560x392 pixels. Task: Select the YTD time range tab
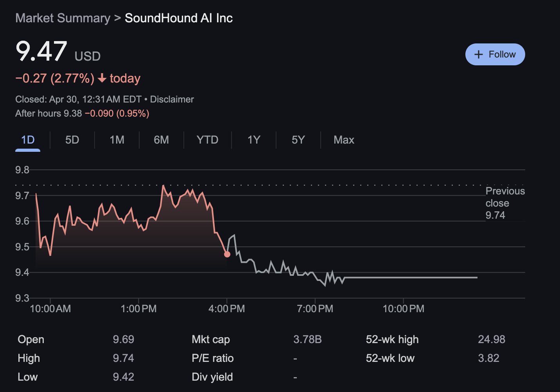[208, 140]
